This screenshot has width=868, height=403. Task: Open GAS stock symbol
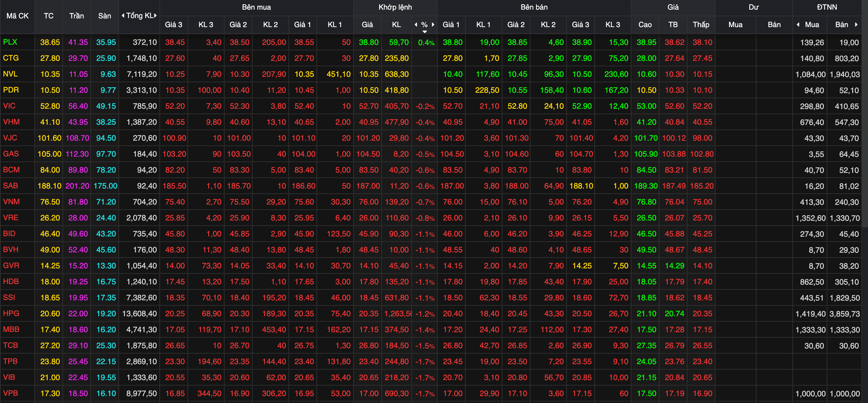tap(11, 154)
